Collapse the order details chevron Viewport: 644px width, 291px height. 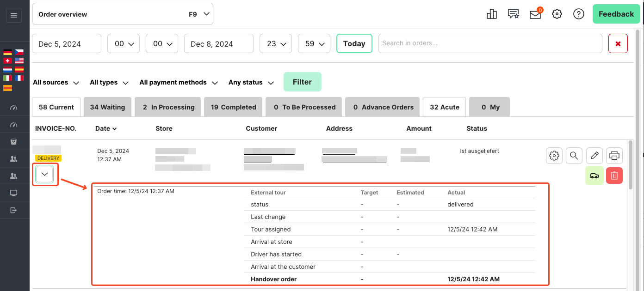[45, 174]
